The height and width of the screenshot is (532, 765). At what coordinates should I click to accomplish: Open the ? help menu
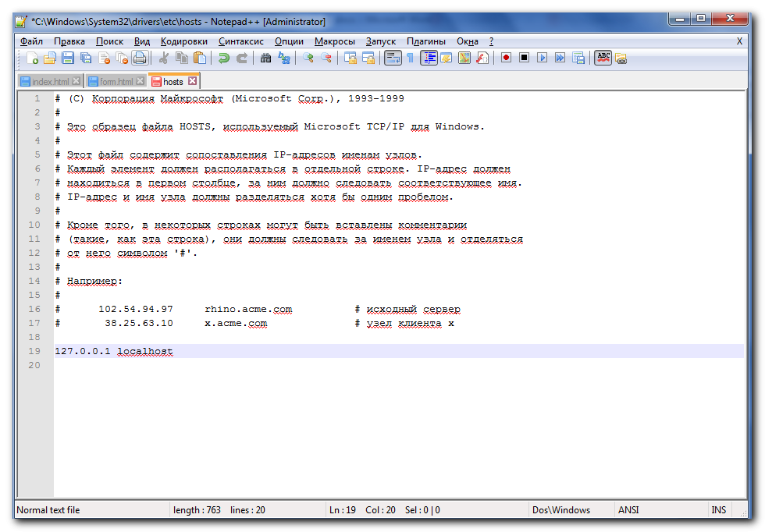click(491, 41)
